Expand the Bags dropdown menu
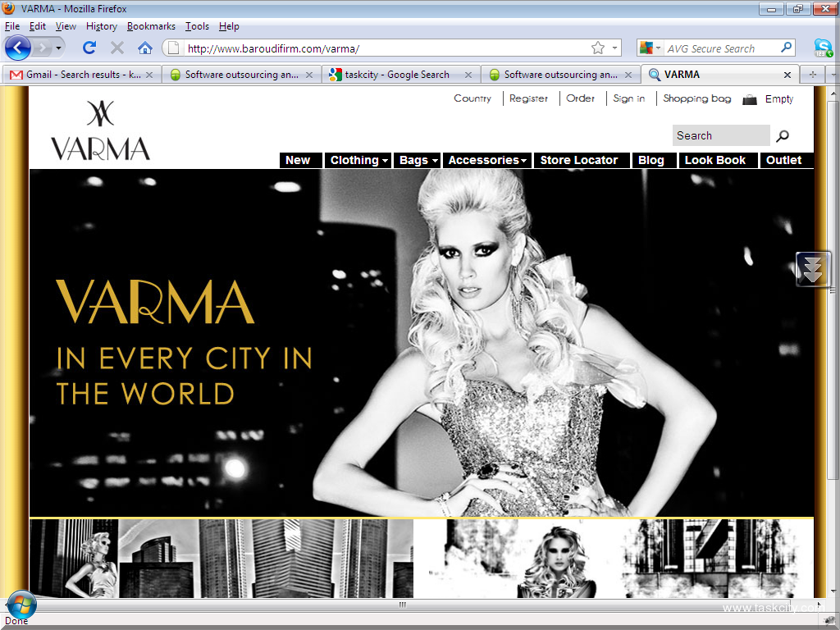Image resolution: width=840 pixels, height=630 pixels. pos(418,161)
